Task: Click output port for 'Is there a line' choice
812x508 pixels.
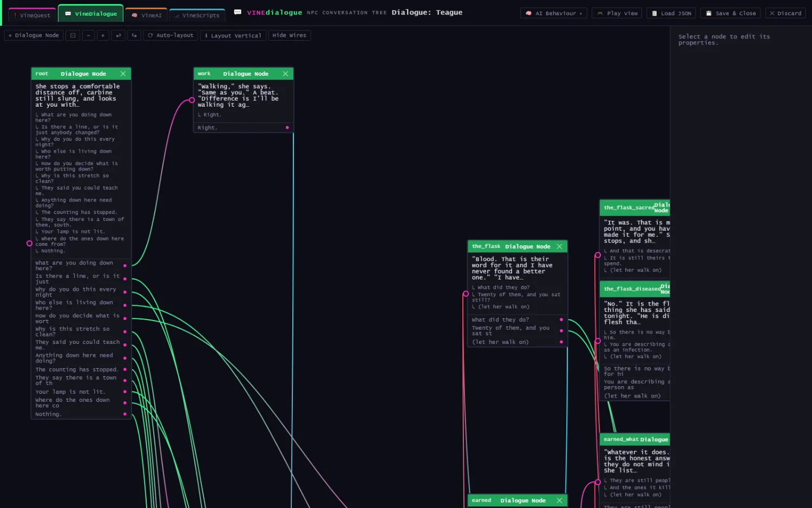Action: [x=125, y=279]
